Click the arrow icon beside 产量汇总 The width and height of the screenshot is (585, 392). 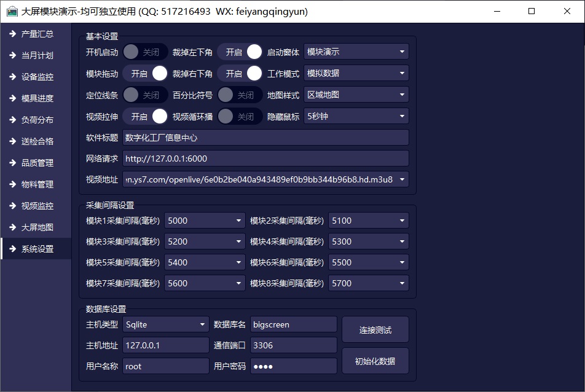click(x=12, y=34)
